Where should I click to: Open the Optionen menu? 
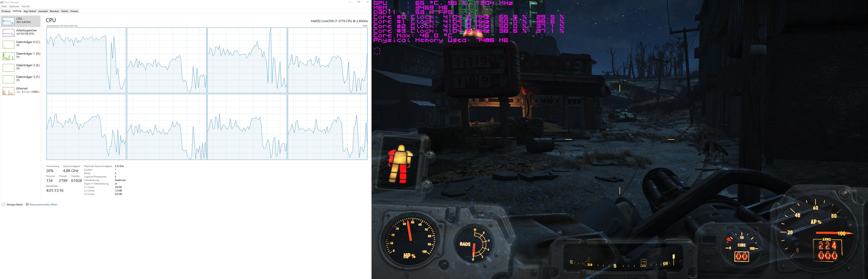pyautogui.click(x=14, y=6)
